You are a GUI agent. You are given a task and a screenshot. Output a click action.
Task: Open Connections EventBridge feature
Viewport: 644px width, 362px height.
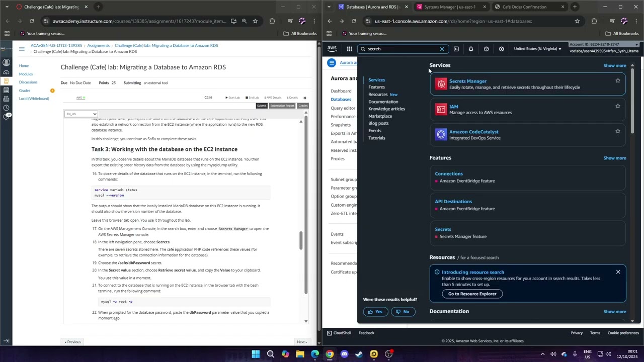(x=527, y=177)
